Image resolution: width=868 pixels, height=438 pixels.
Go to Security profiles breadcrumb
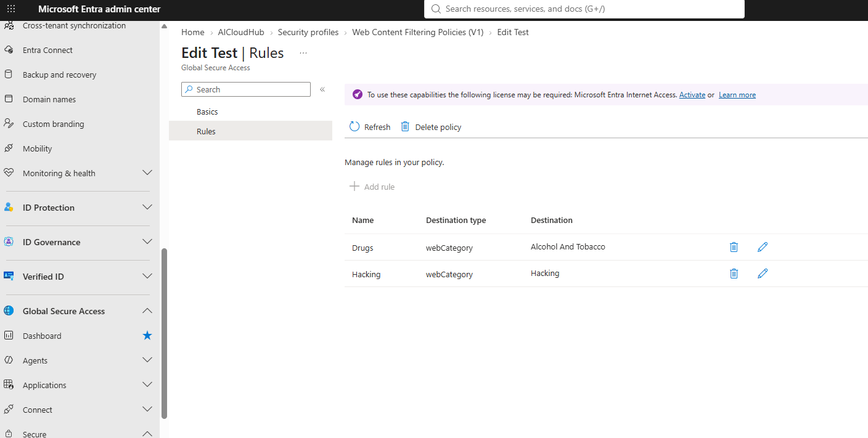click(x=308, y=32)
